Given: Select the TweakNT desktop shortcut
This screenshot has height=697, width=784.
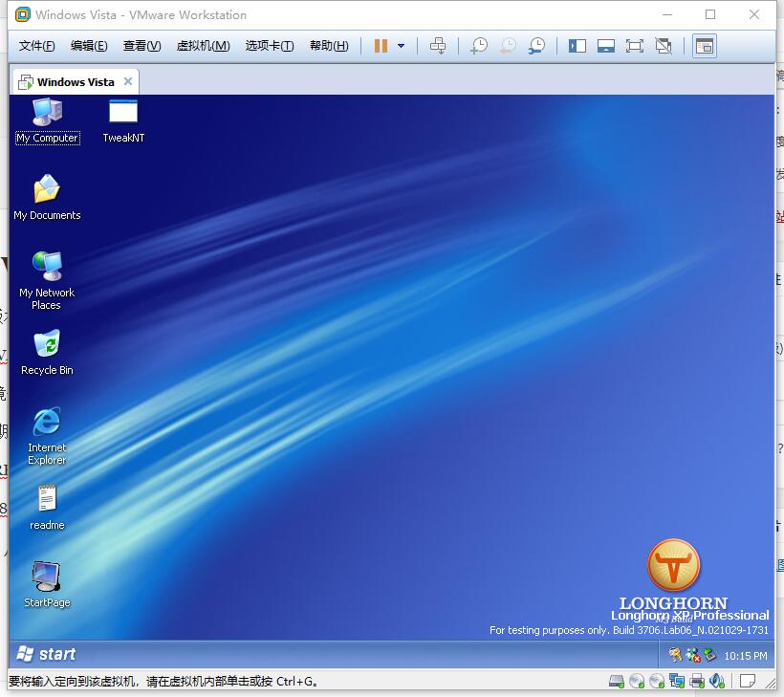Looking at the screenshot, I should (123, 121).
